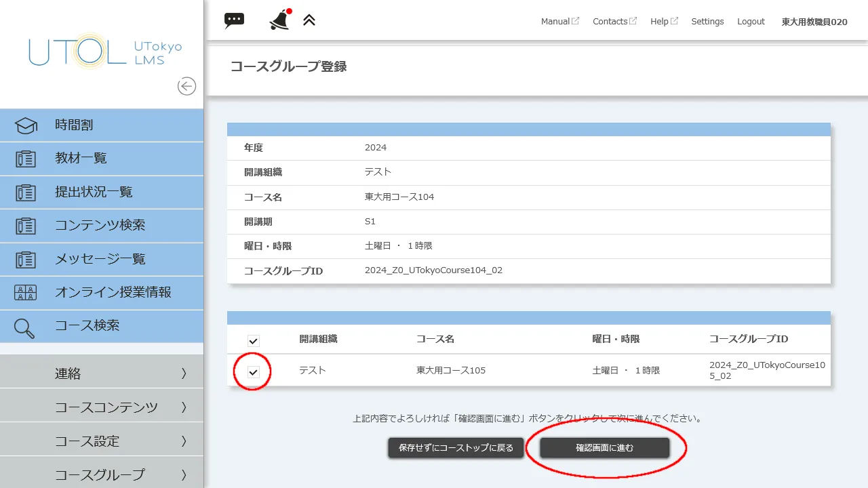Screen dimensions: 868x488
Task: Collapse the sidebar with the circular arrow
Action: click(186, 86)
